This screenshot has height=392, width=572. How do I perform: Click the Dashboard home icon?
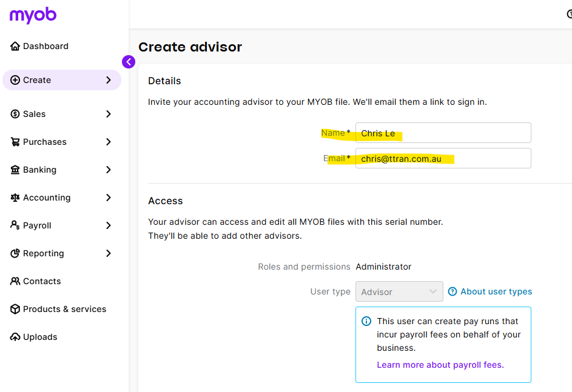pyautogui.click(x=15, y=46)
